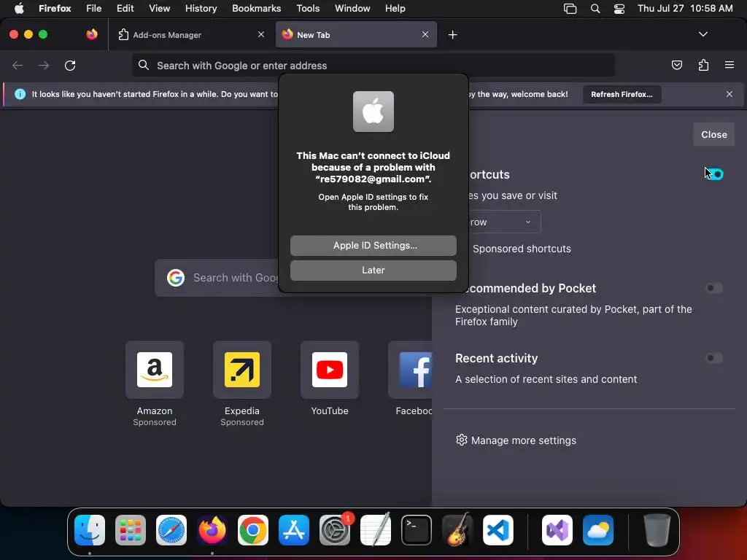Launch Google Chrome from the Dock
Image resolution: width=747 pixels, height=560 pixels.
[253, 530]
